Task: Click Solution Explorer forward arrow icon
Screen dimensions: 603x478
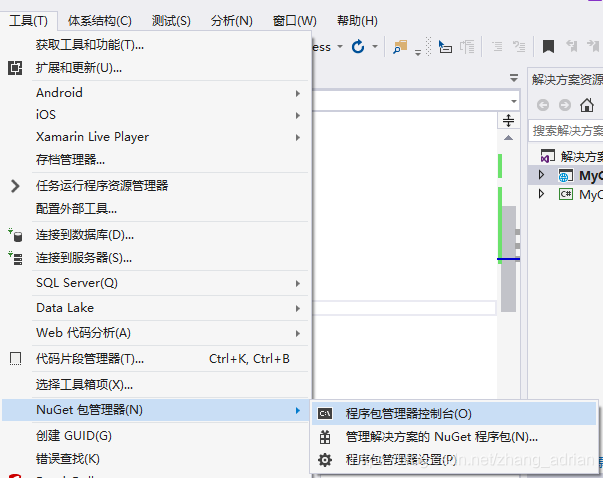Action: pos(565,105)
